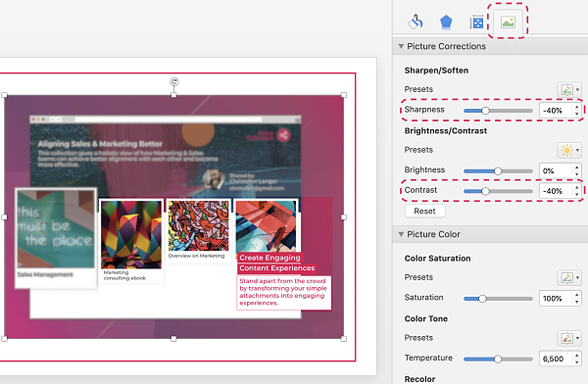
Task: Click the Saturation value field
Action: pyautogui.click(x=556, y=299)
